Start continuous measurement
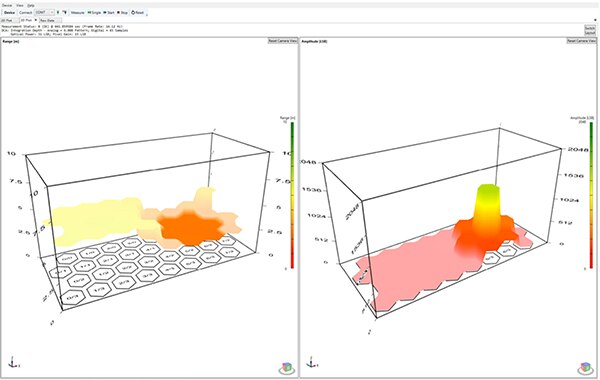 click(109, 13)
